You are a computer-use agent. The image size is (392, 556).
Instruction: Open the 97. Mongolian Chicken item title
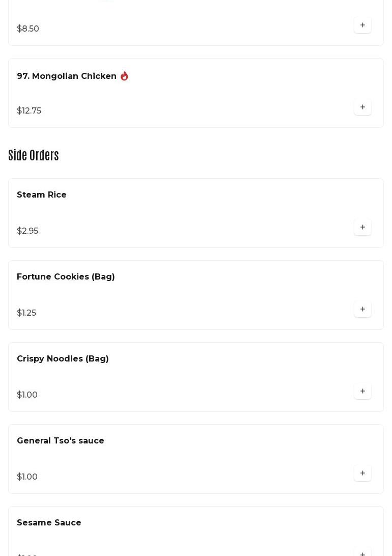point(67,76)
